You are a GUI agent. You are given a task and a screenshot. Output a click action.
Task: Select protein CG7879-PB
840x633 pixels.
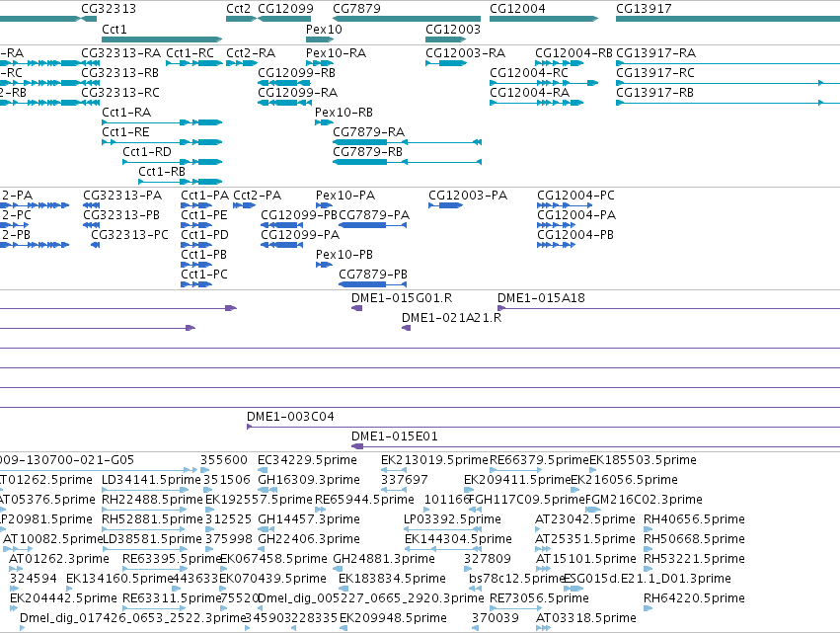coord(373,284)
